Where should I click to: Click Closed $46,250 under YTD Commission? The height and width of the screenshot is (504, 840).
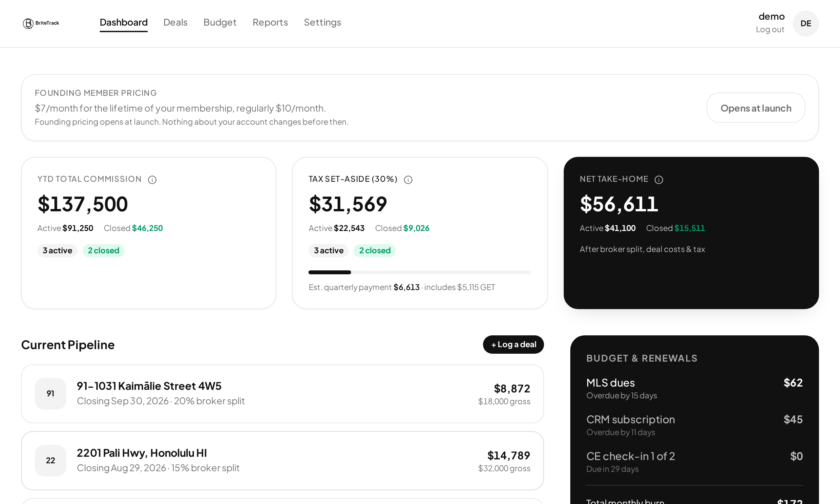point(133,228)
